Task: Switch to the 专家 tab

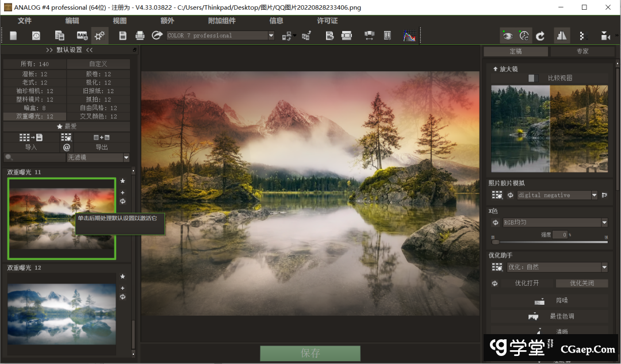Action: coord(582,52)
